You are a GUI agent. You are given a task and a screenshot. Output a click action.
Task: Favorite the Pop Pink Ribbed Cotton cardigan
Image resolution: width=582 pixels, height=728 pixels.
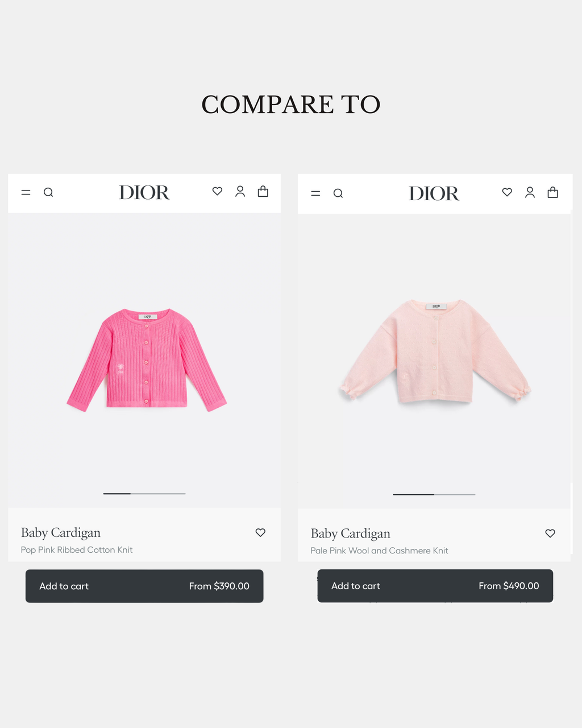pyautogui.click(x=260, y=533)
